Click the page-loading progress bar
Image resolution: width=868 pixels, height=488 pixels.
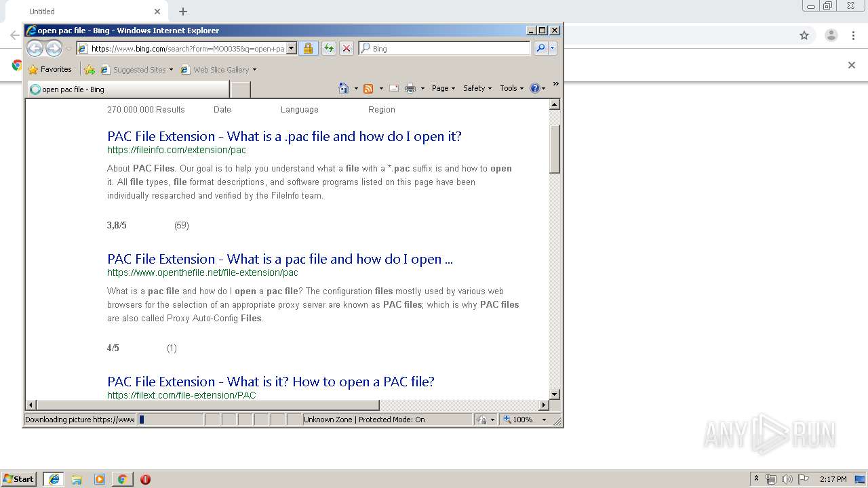pyautogui.click(x=170, y=420)
